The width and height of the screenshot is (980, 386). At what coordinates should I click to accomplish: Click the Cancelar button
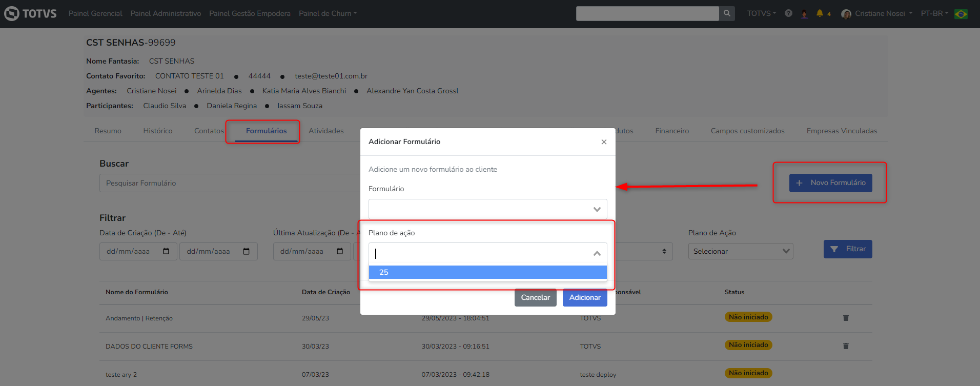535,297
